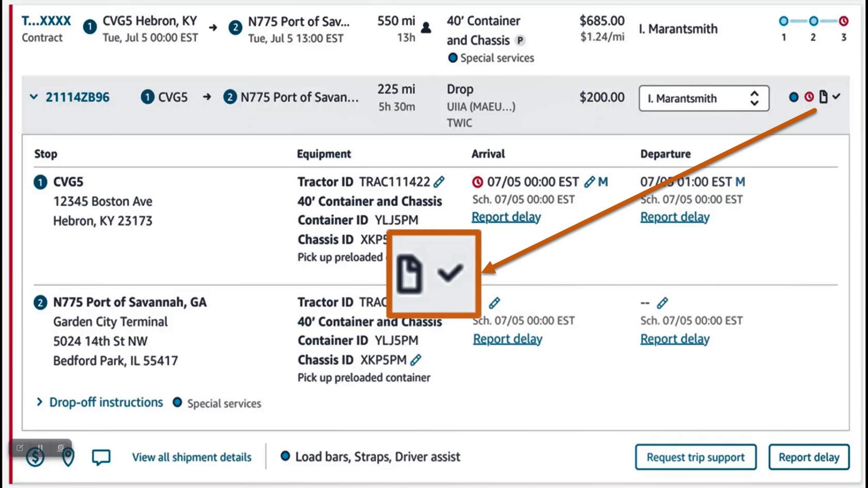This screenshot has width=868, height=488.
Task: Click the dollar payment icon
Action: coord(35,458)
